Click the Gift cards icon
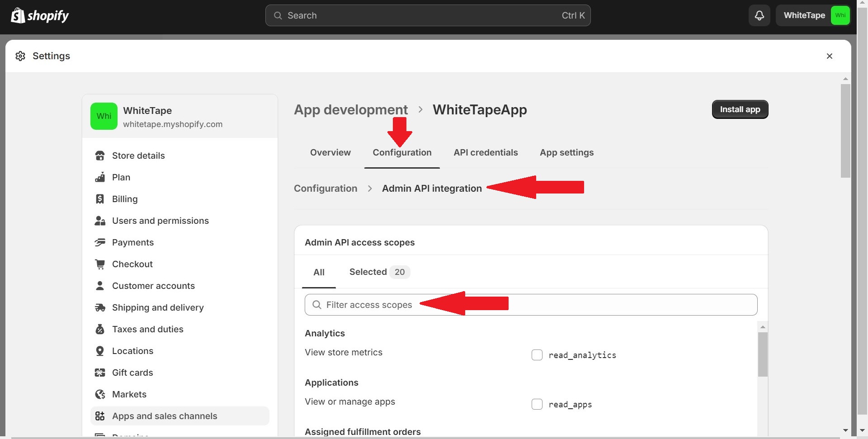The width and height of the screenshot is (868, 439). pyautogui.click(x=100, y=373)
